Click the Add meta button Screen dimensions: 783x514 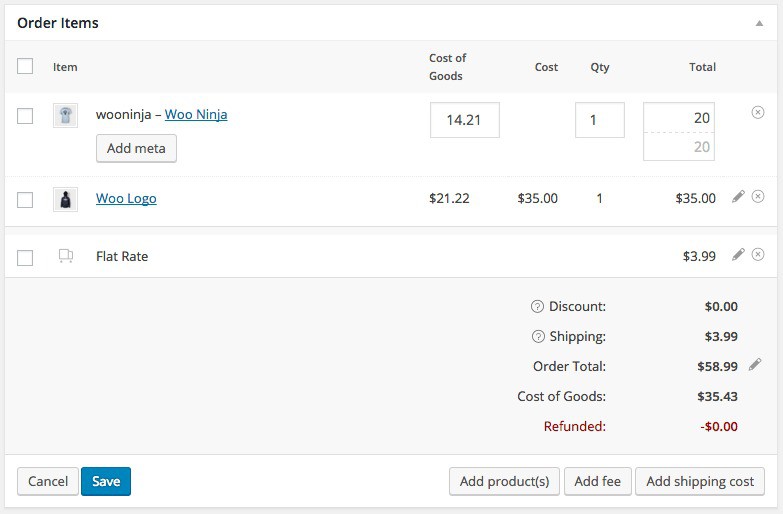(136, 149)
